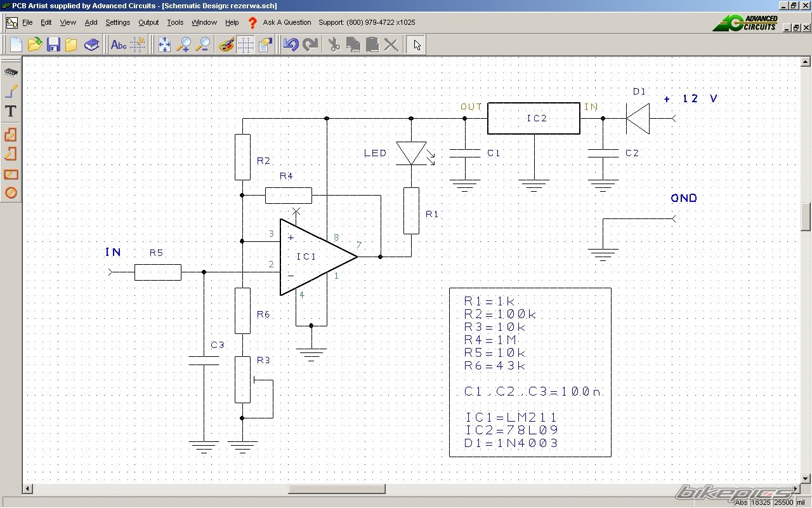The width and height of the screenshot is (812, 508).
Task: Zoom in with the magnifier plus icon
Action: [x=184, y=44]
